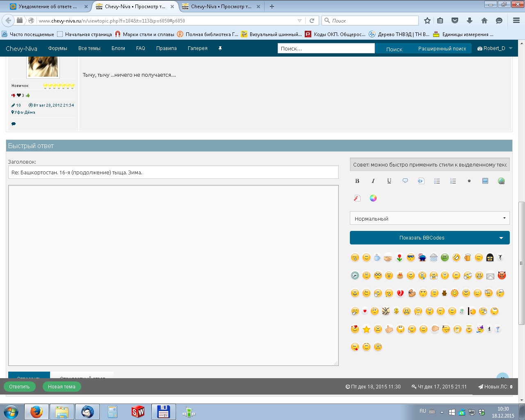Viewport: 525px width, 420px height.
Task: Open the Robert_D user menu dropdown
Action: (x=495, y=48)
